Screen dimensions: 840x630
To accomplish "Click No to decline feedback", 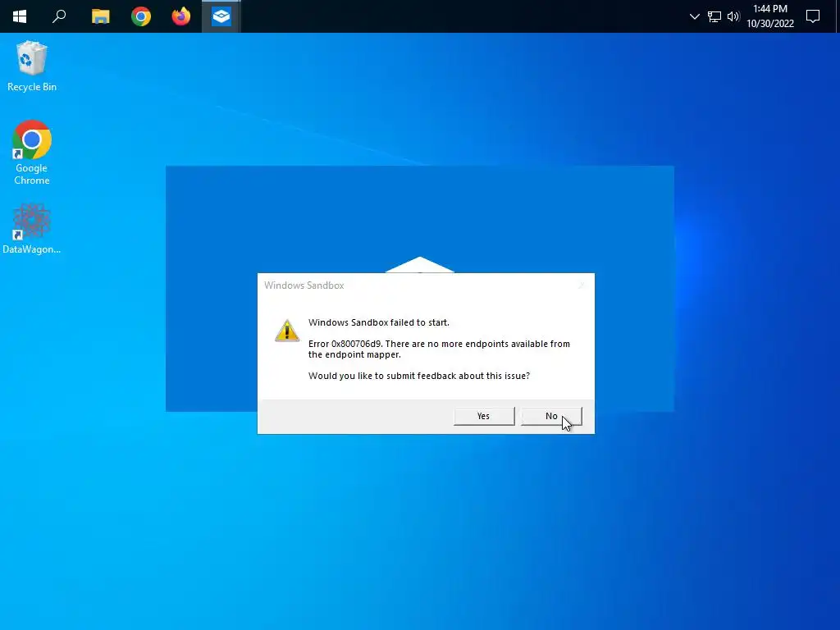I will click(551, 416).
